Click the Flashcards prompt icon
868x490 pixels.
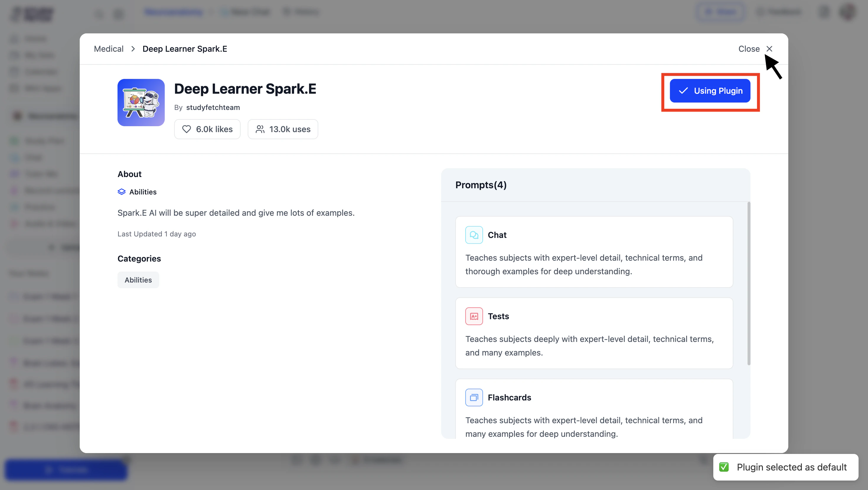(x=474, y=397)
